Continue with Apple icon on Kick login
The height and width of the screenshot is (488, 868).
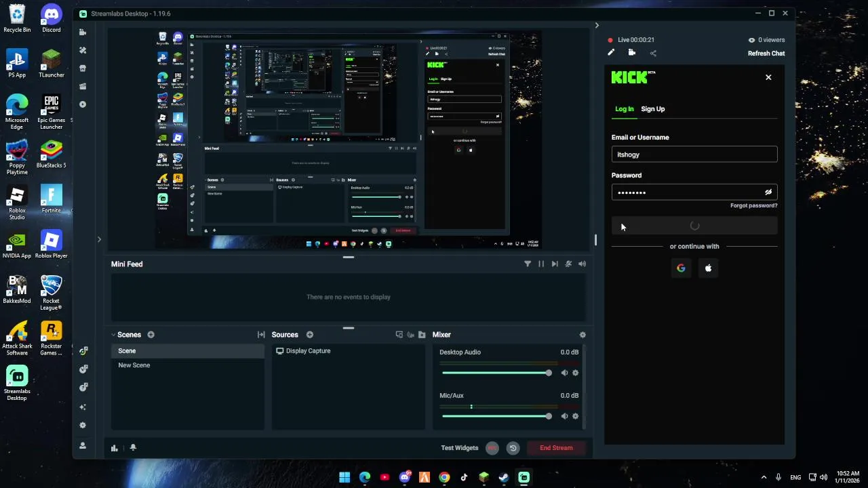(x=708, y=268)
